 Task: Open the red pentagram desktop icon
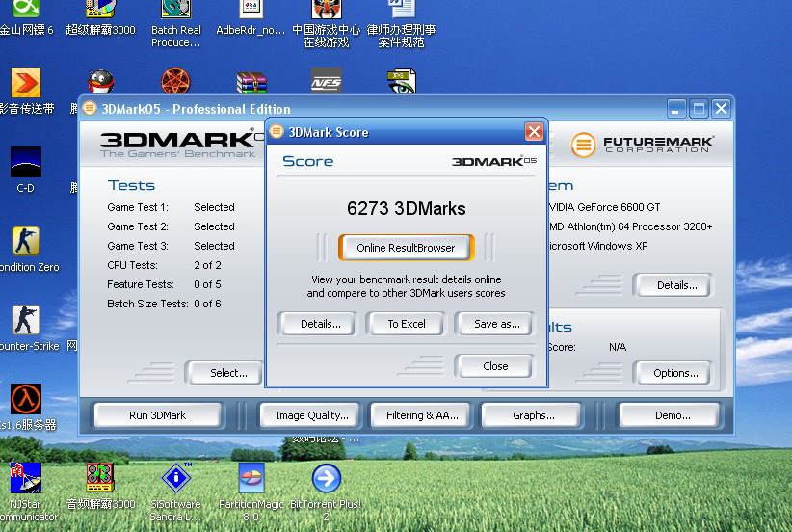point(175,81)
